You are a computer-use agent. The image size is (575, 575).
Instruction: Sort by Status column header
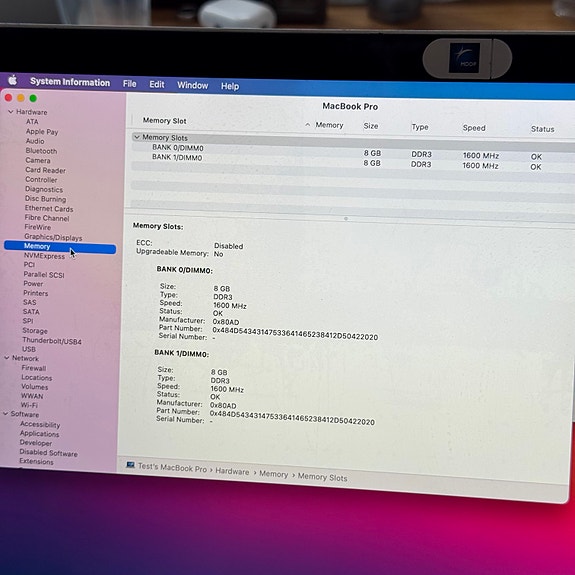tap(542, 129)
